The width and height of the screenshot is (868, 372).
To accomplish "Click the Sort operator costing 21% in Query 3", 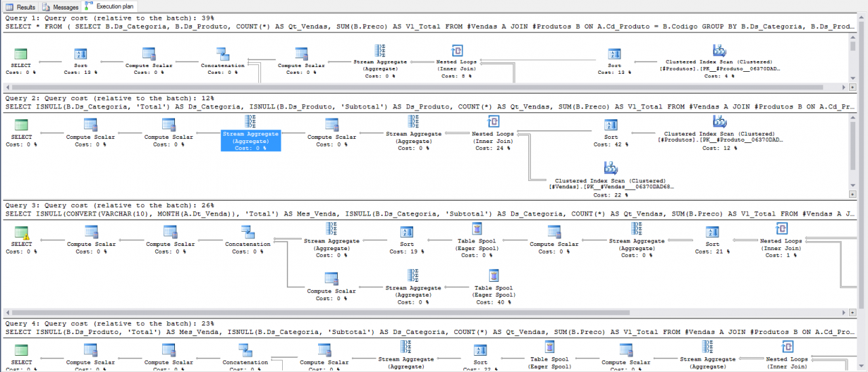I will click(712, 232).
